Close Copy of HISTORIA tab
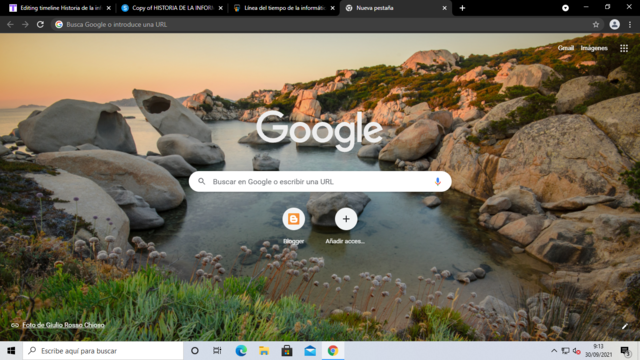Screen dimensions: 640x360 (220, 8)
